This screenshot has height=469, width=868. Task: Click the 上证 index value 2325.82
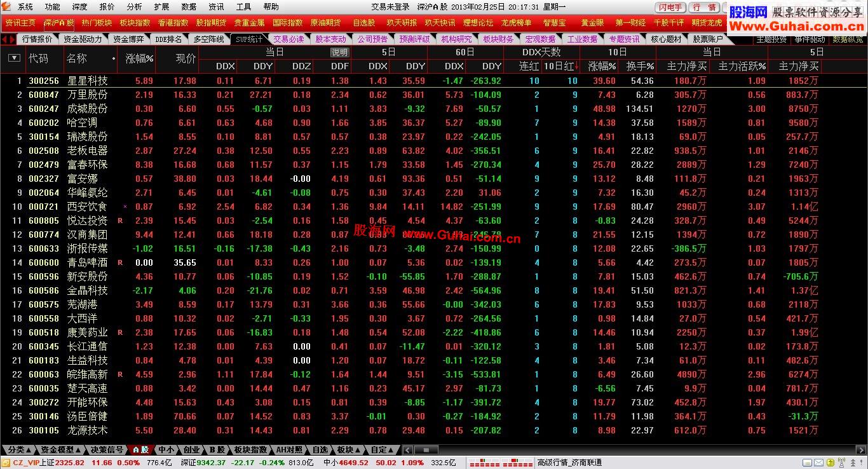tap(70, 463)
